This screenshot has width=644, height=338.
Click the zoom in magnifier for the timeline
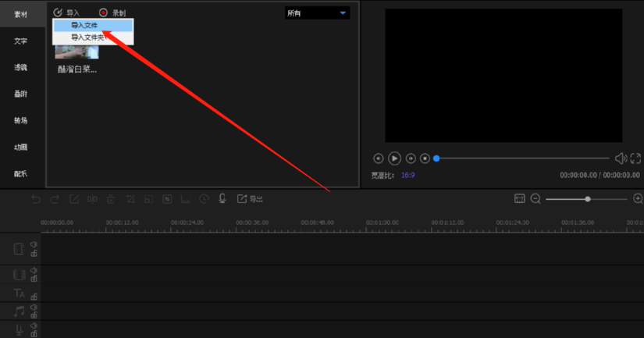638,199
